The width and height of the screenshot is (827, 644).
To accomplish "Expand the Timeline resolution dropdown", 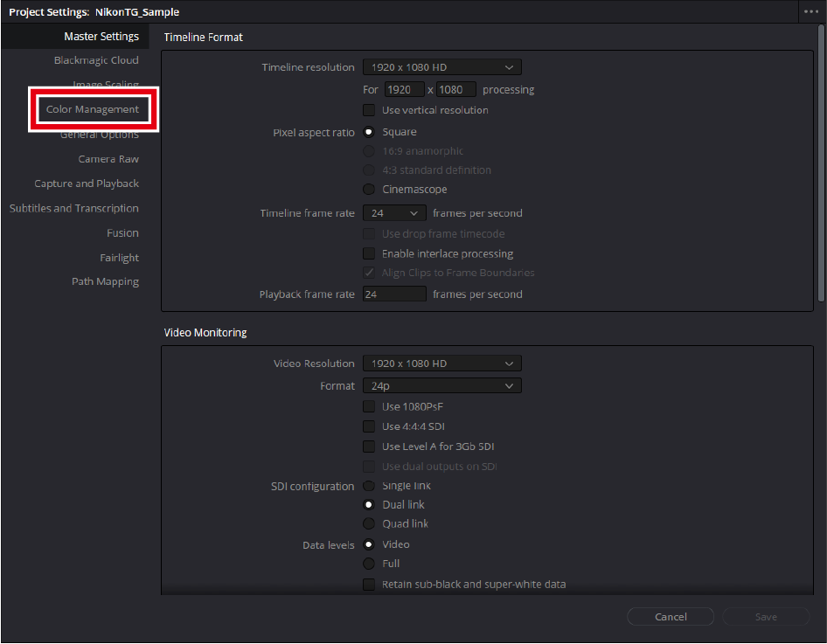I will (442, 67).
